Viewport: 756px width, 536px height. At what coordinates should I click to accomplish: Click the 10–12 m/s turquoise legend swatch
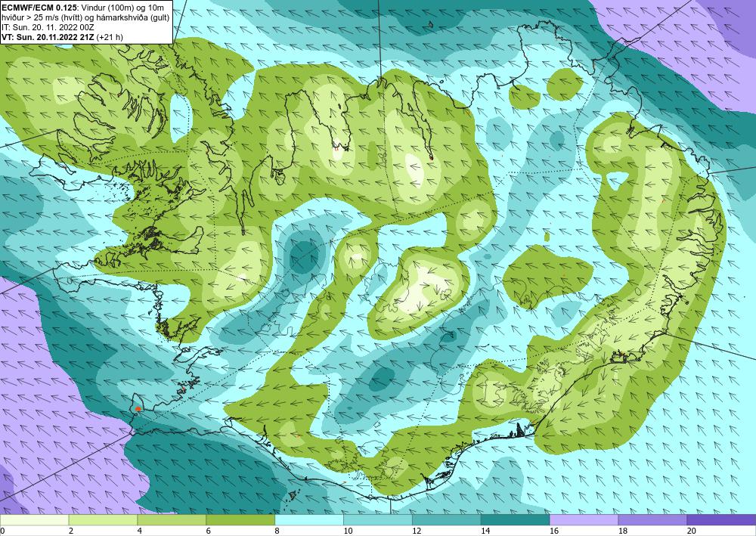click(x=377, y=520)
